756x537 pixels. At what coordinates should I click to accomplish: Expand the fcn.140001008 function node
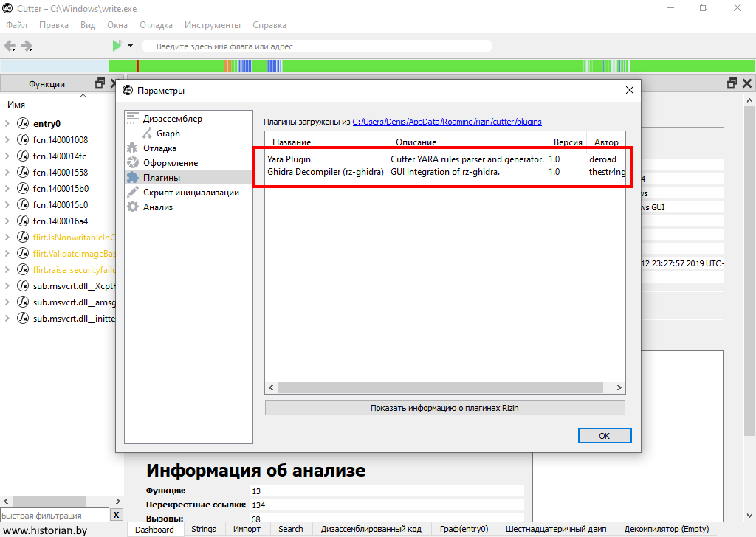(x=7, y=140)
